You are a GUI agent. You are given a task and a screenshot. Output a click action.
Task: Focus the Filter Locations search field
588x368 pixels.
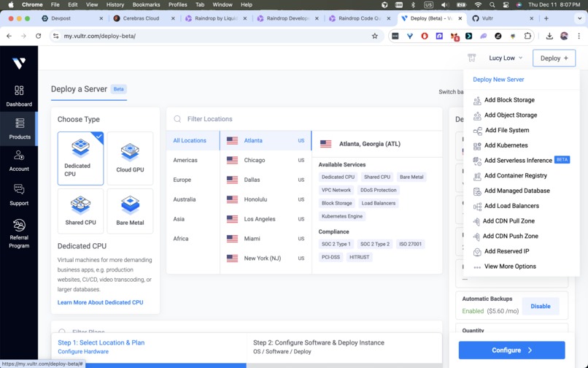click(304, 119)
